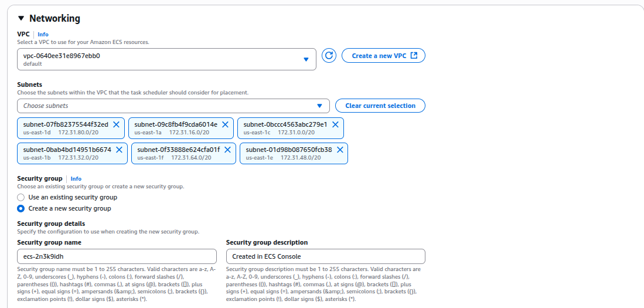Image resolution: width=644 pixels, height=308 pixels.
Task: Remove subnet-0bccc4563abc279e1 chip
Action: click(335, 124)
